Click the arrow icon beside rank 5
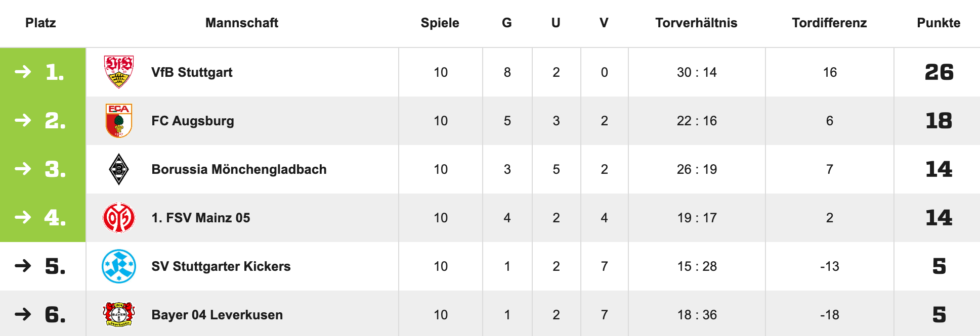Viewport: 980px width, 336px height. [23, 266]
